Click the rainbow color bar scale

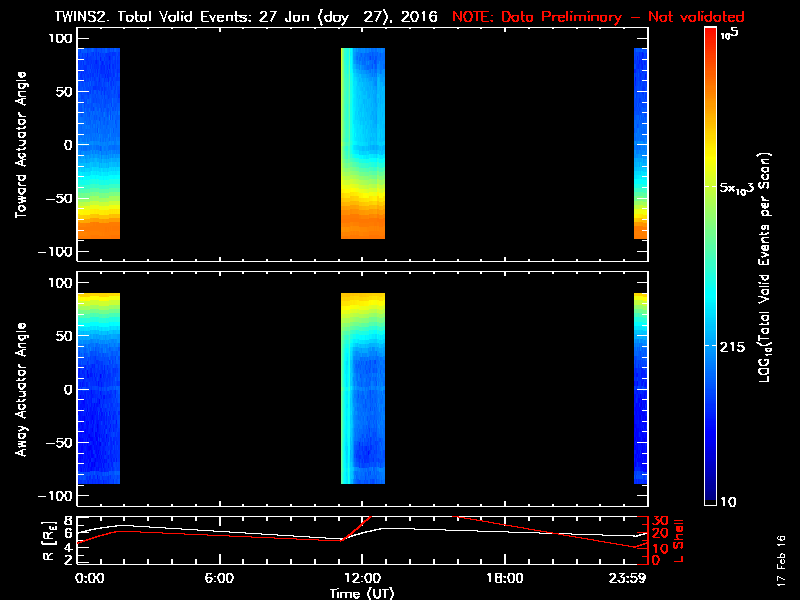[710, 266]
